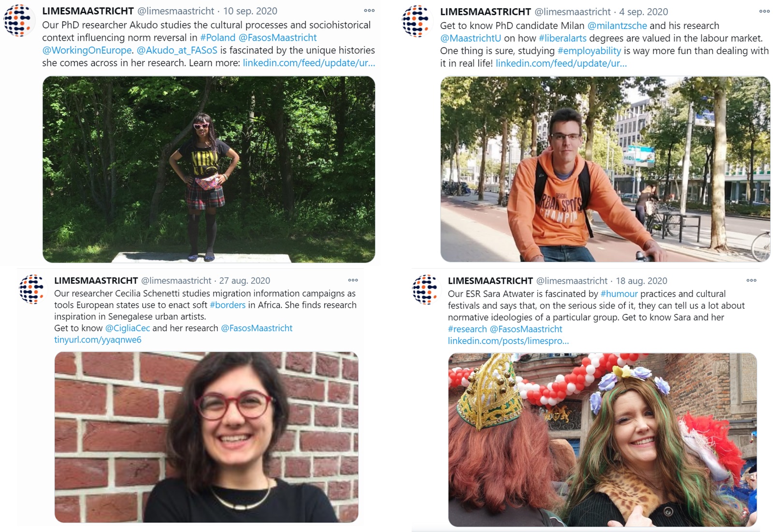This screenshot has height=532, width=775.
Task: Open the #employability hashtag
Action: (x=589, y=51)
